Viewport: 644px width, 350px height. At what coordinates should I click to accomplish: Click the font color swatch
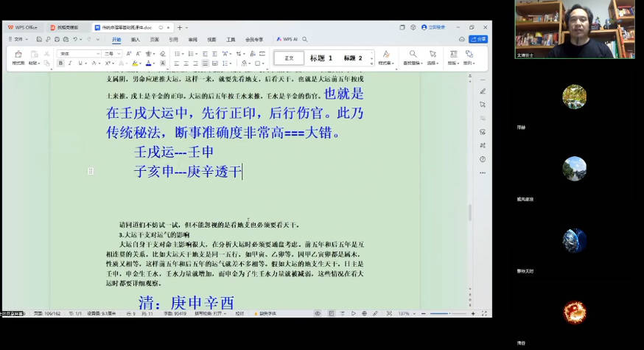click(x=148, y=63)
